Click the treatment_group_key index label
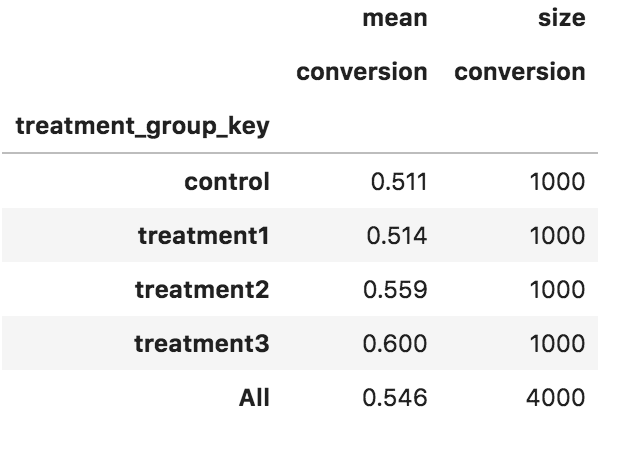The width and height of the screenshot is (628, 458). 143,127
